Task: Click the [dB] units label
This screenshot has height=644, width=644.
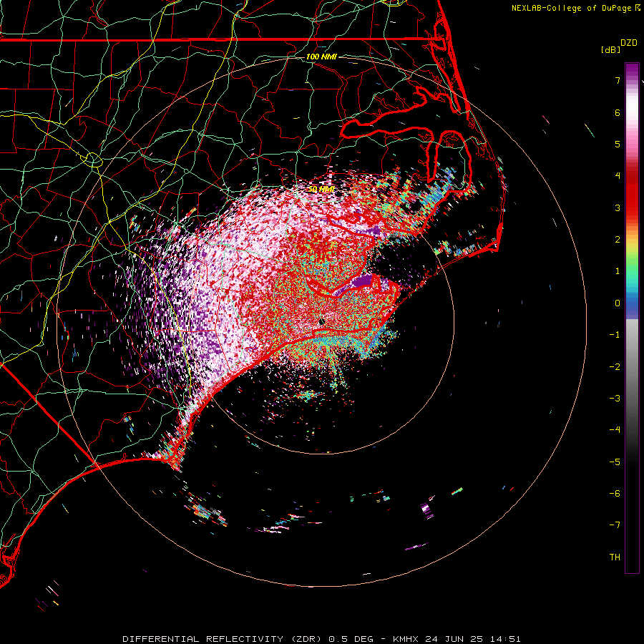Action: pyautogui.click(x=611, y=49)
